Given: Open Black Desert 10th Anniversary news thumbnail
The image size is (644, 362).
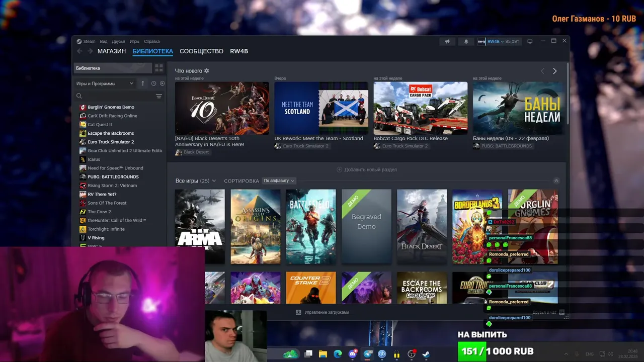Looking at the screenshot, I should [x=222, y=108].
